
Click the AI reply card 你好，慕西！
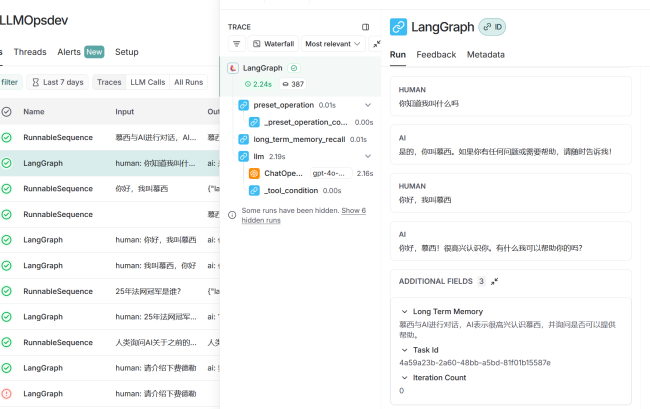[511, 241]
